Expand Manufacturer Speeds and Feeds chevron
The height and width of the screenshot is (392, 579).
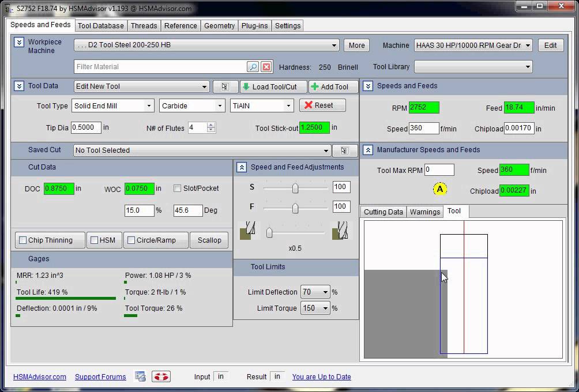tap(368, 150)
